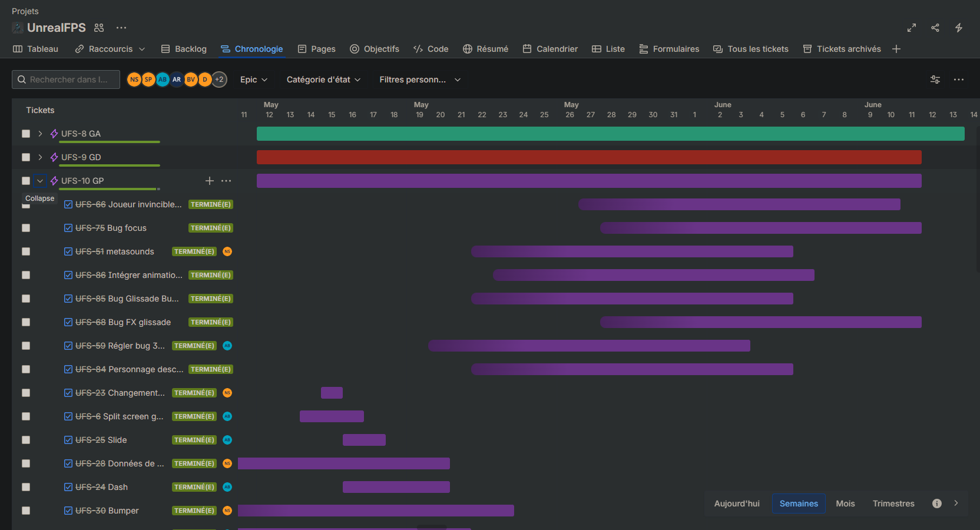Click the share icon in header
The image size is (980, 530).
coord(935,28)
